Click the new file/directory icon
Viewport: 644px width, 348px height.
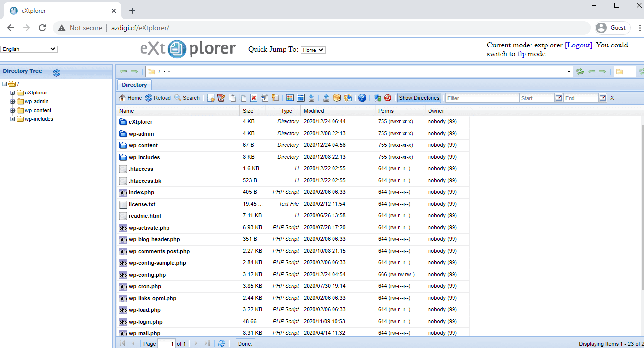(211, 98)
